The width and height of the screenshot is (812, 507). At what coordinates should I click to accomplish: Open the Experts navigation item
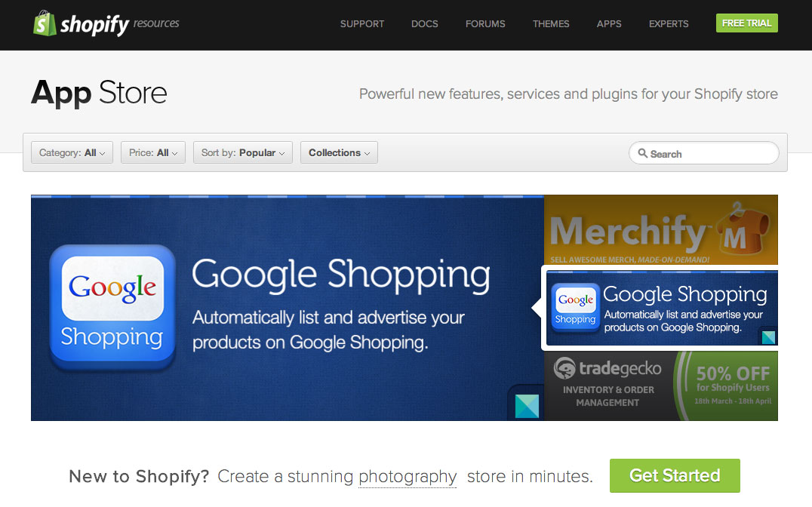[669, 24]
